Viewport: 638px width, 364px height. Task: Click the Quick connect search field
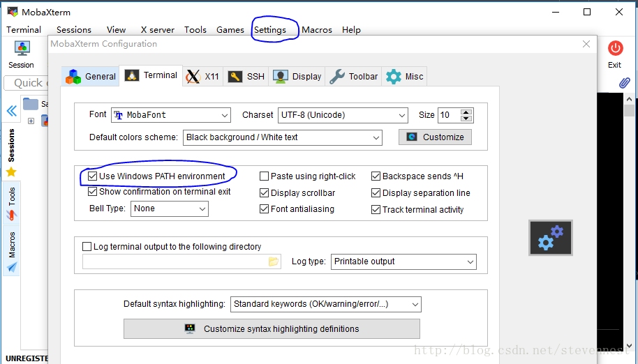[26, 83]
